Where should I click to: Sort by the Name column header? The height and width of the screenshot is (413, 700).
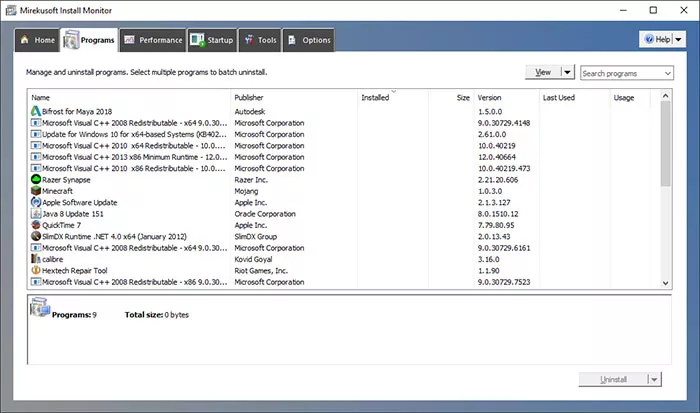click(129, 97)
